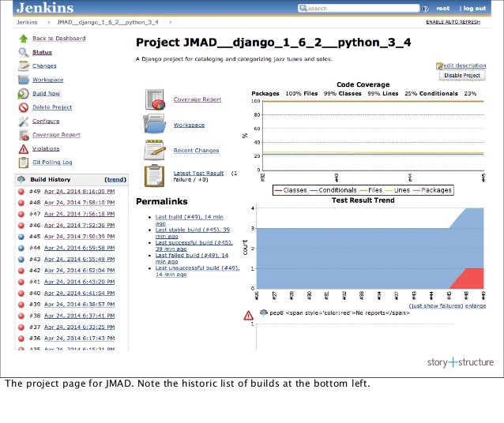Click the red ball status of build #49
Viewport: 504px width, 423px height.
coord(21,192)
